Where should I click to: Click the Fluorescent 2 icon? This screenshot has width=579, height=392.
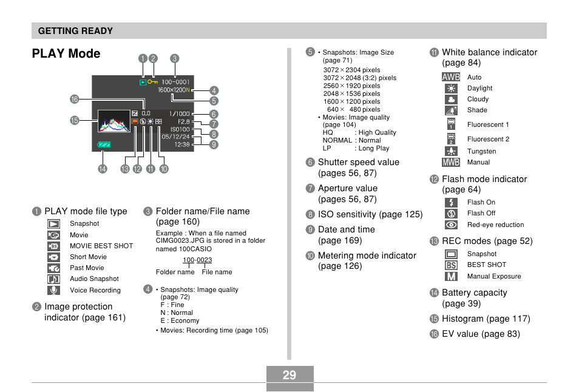pyautogui.click(x=451, y=138)
